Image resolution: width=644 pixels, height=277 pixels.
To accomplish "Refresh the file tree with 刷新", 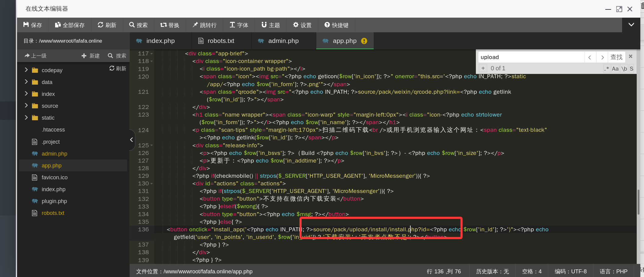I will point(118,68).
